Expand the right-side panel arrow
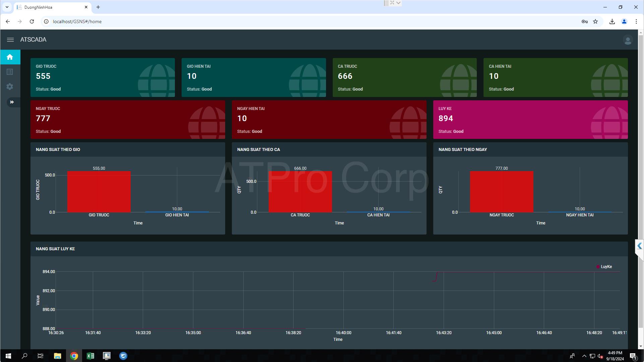644x362 pixels. [639, 246]
